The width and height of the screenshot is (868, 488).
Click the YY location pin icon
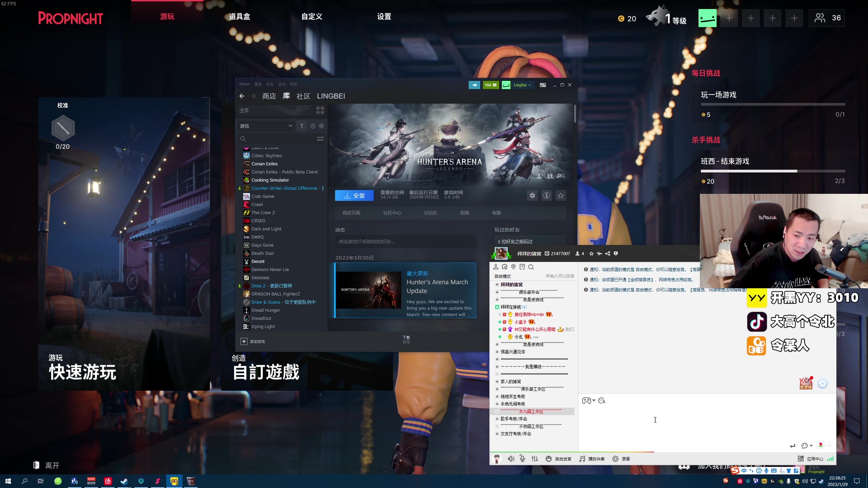[514, 267]
